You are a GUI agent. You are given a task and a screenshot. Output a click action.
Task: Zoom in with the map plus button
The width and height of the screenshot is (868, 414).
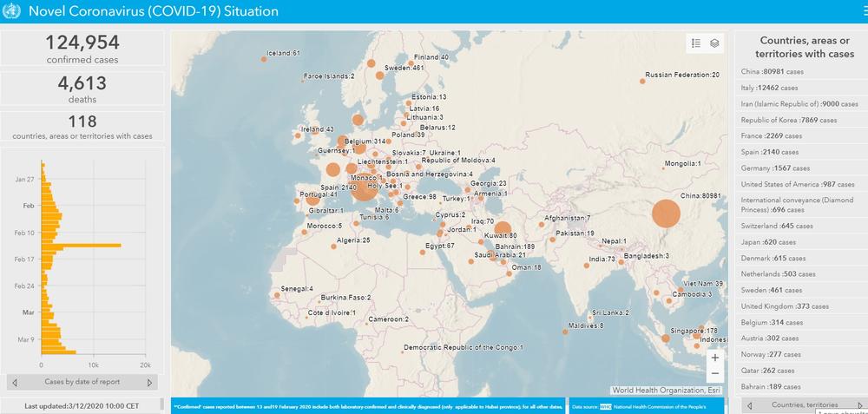click(x=714, y=358)
